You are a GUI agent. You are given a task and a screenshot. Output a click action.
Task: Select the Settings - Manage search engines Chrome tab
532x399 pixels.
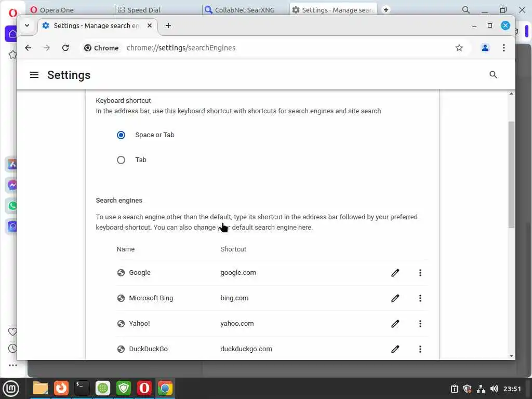click(97, 26)
